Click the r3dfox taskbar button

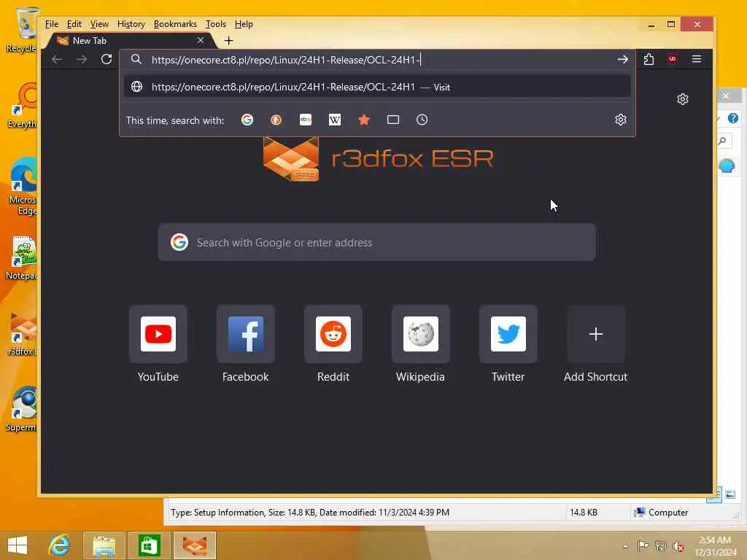(195, 545)
